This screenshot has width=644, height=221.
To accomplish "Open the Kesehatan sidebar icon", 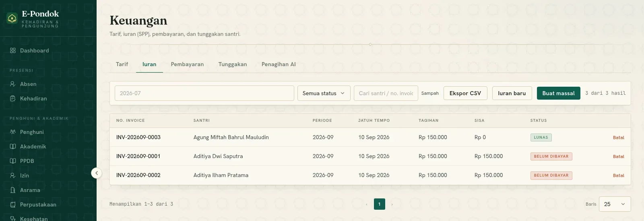I will pyautogui.click(x=13, y=218).
